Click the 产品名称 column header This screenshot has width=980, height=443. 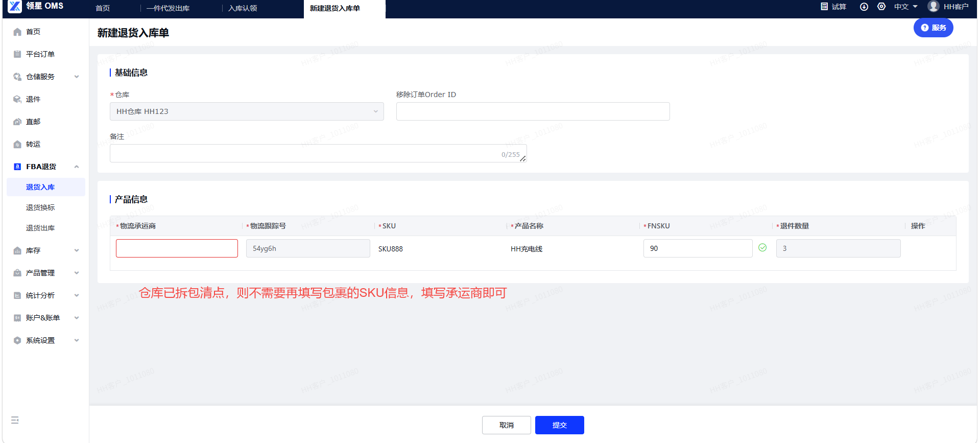(x=529, y=226)
